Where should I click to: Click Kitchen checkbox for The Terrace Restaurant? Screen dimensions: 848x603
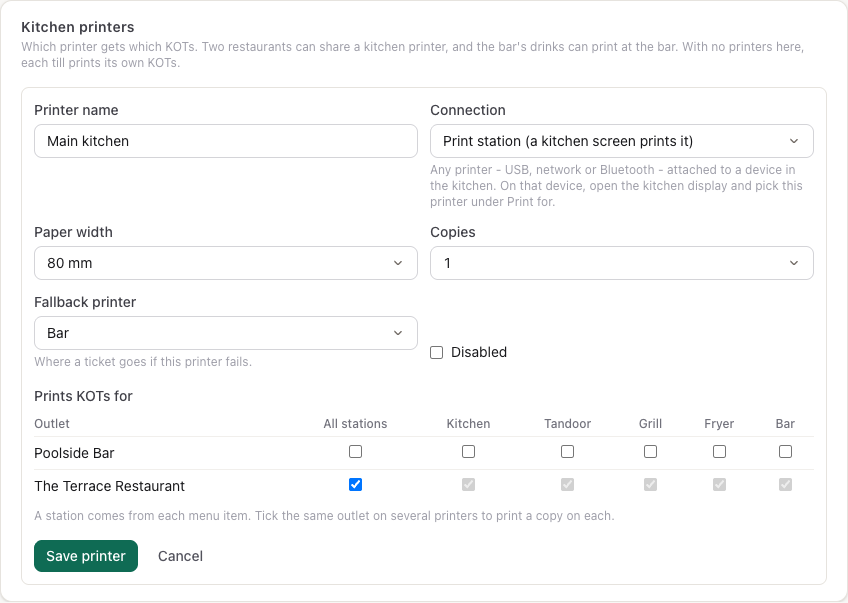468,485
